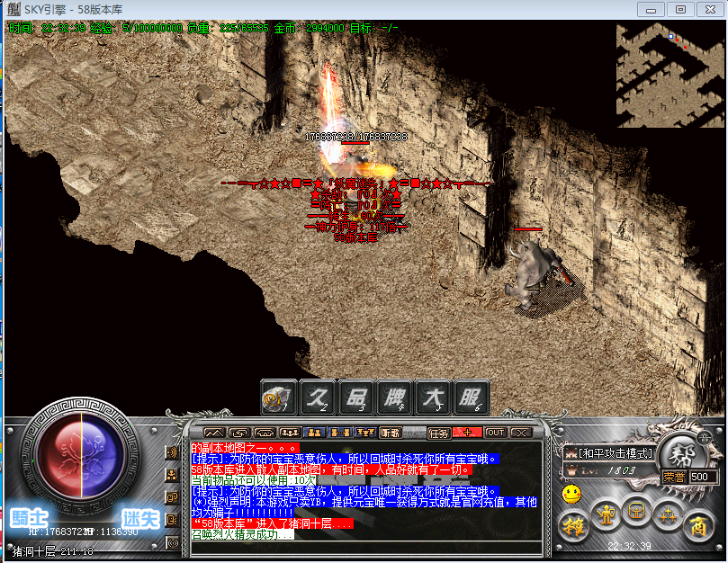Click the 猪洞十层 map location text
The height and width of the screenshot is (563, 728).
(33, 551)
